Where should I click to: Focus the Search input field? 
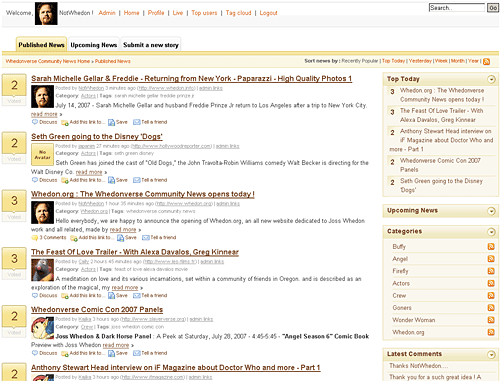coord(457,8)
